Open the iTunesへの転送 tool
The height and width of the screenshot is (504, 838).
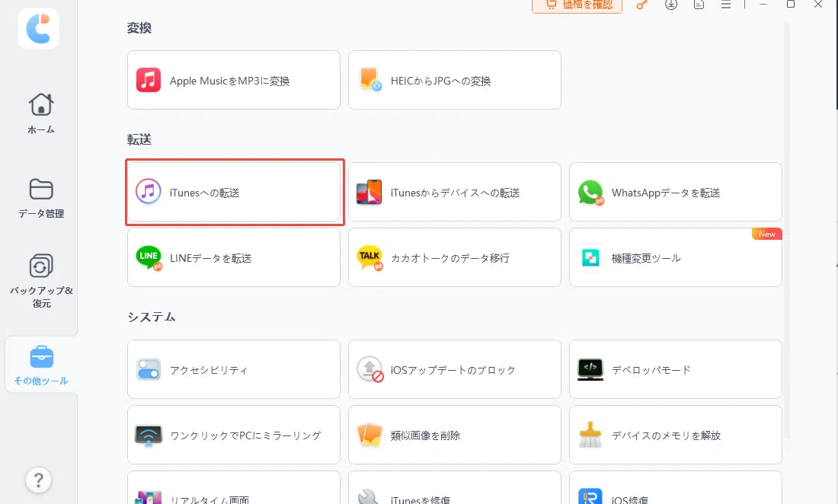tap(234, 192)
